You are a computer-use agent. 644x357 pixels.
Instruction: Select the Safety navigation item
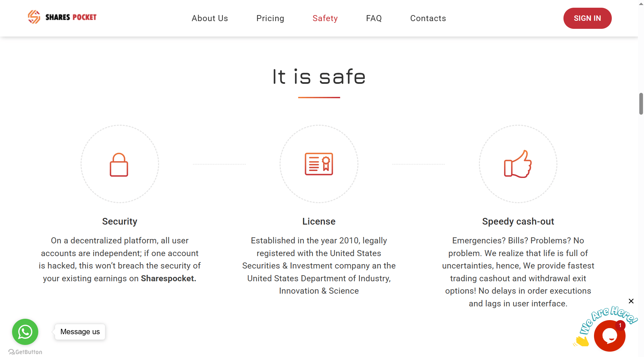325,18
